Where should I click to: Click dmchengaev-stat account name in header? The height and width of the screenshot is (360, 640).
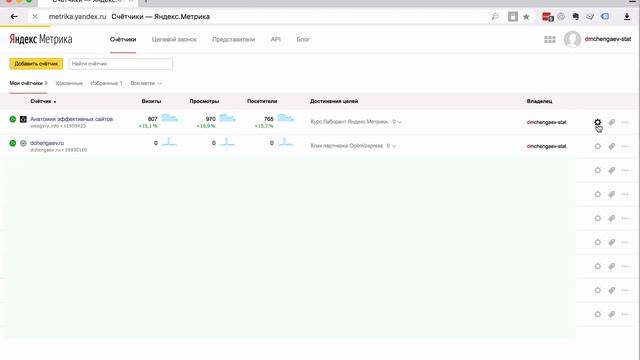coord(608,39)
